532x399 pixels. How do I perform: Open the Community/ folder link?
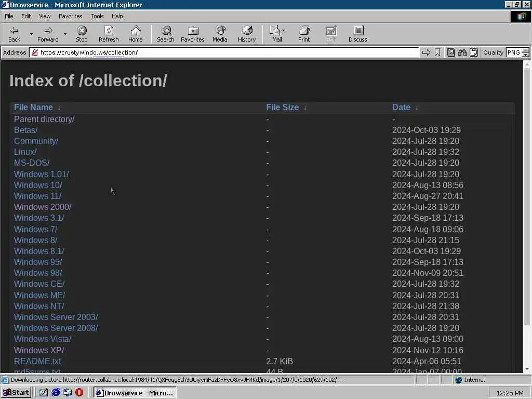pyautogui.click(x=36, y=141)
